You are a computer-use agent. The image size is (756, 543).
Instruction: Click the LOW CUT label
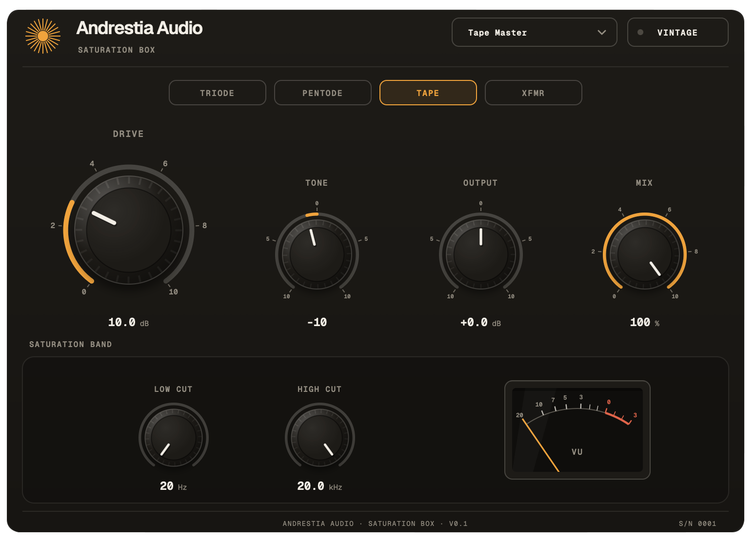point(173,389)
